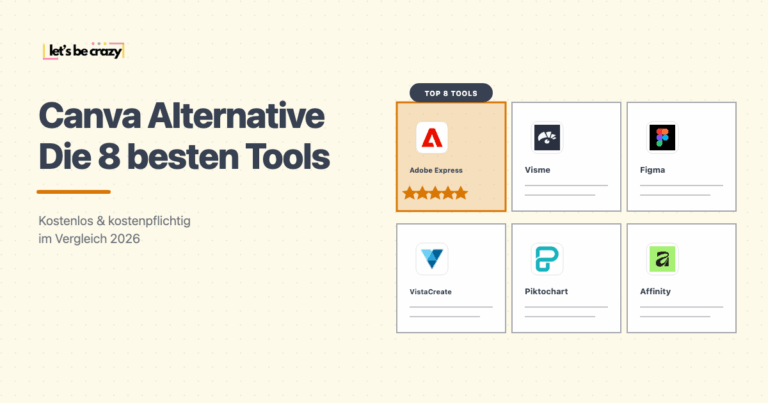Click the heading line Canva Alternative

coord(182,116)
